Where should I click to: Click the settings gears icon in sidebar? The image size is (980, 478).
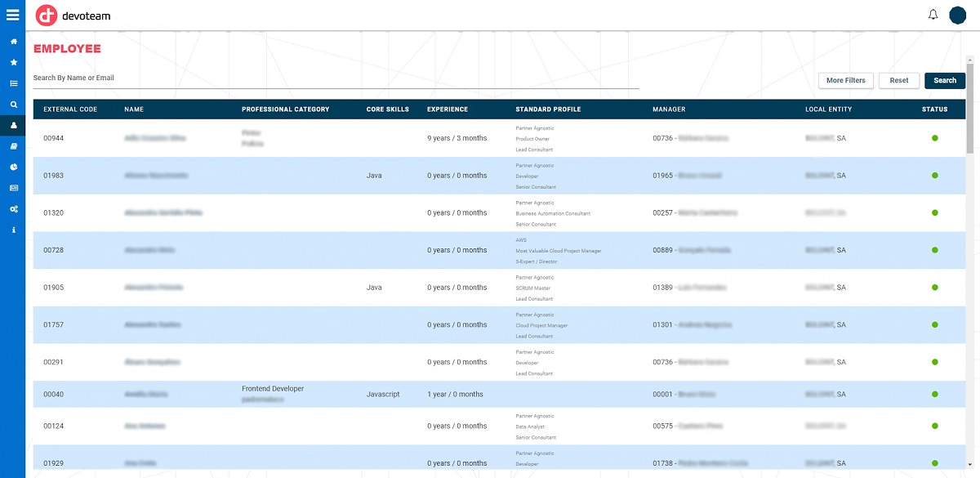(13, 209)
